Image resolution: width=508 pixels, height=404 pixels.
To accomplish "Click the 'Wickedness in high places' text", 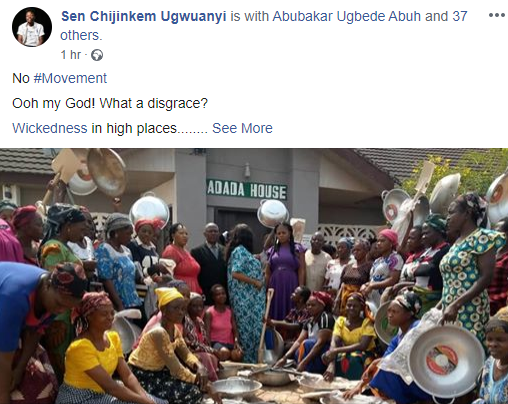I will point(94,128).
